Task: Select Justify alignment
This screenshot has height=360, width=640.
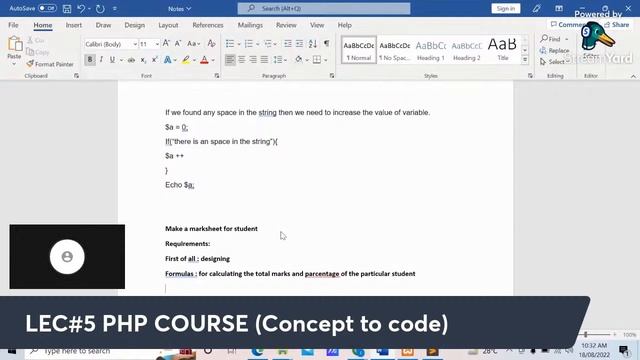Action: (x=264, y=60)
